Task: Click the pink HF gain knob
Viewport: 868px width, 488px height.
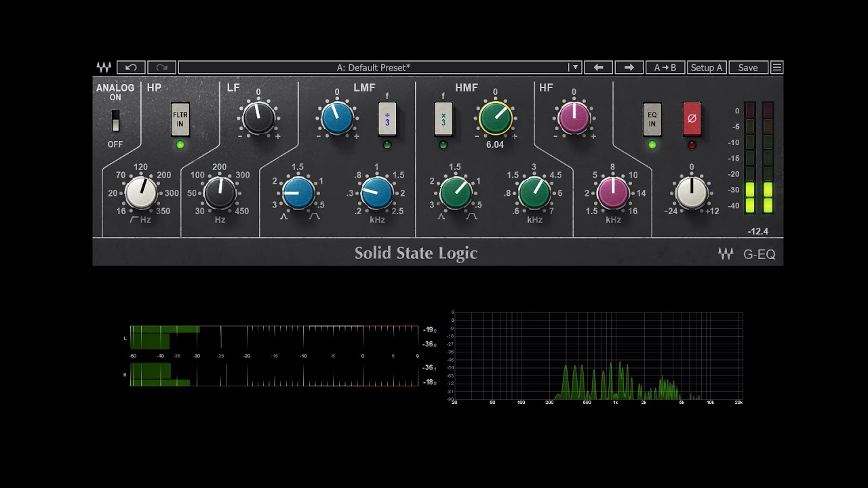Action: click(574, 118)
